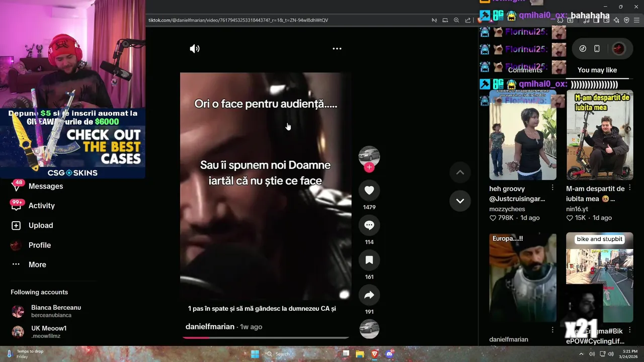Open 'bike and stupbit' video thumbnail
Image resolution: width=644 pixels, height=362 pixels.
pos(600,278)
